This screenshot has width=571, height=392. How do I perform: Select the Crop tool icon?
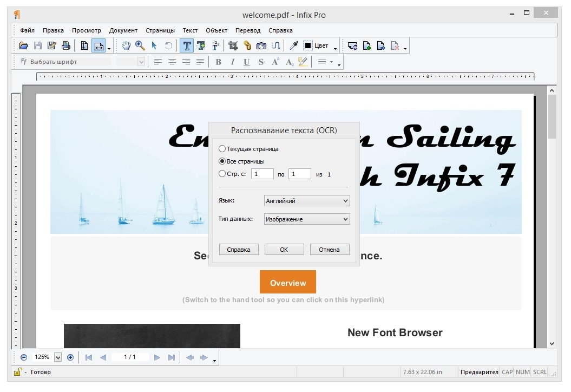click(233, 46)
